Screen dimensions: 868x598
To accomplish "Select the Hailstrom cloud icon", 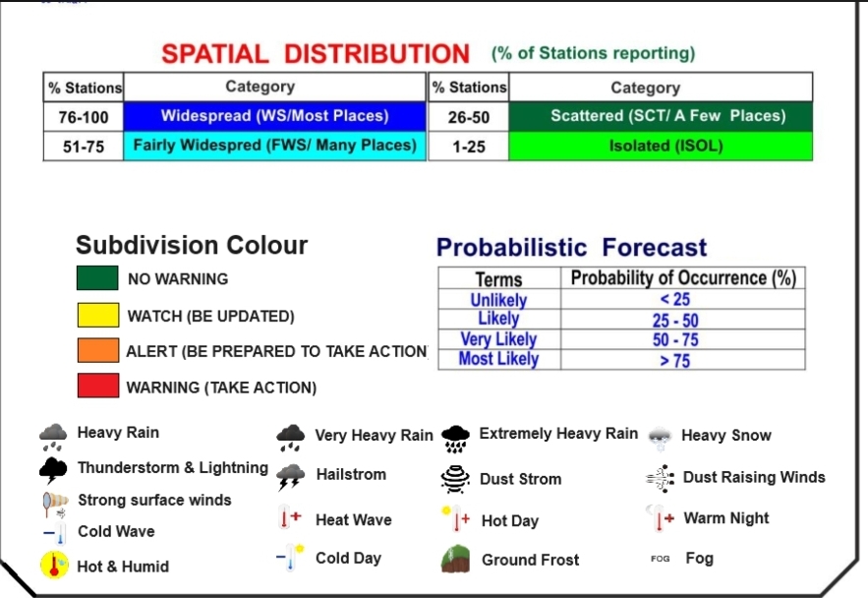I will 291,476.
